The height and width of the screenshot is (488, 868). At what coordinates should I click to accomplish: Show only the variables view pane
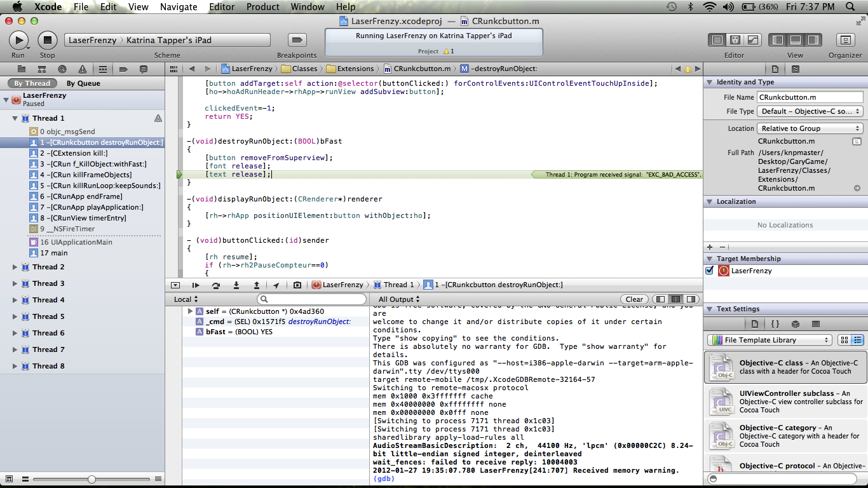click(x=661, y=299)
